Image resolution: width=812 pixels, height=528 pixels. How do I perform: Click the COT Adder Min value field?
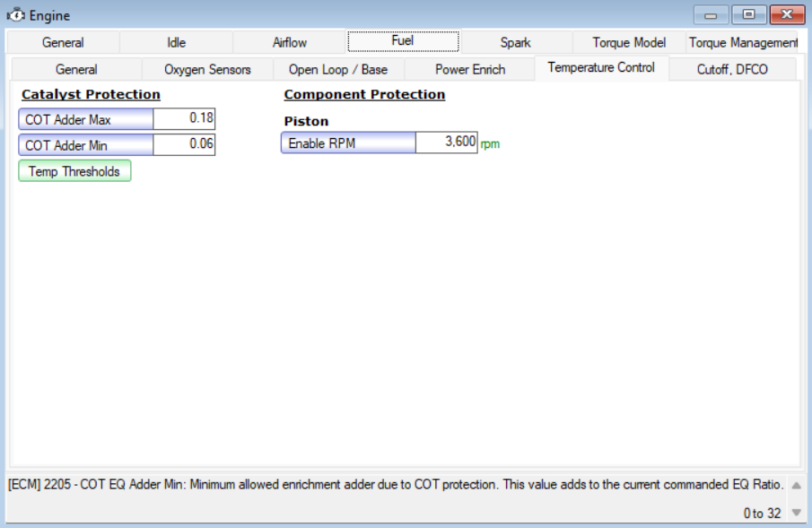pyautogui.click(x=184, y=144)
